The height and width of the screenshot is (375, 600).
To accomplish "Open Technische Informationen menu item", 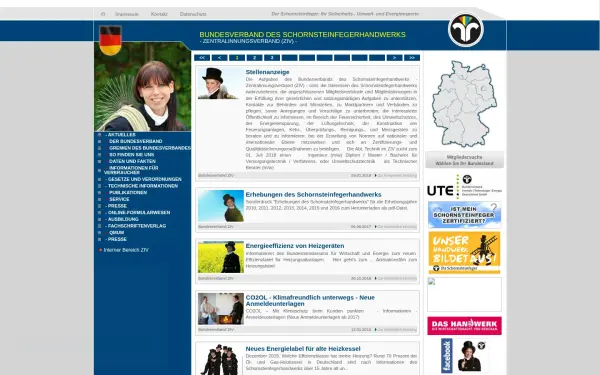I will [142, 186].
